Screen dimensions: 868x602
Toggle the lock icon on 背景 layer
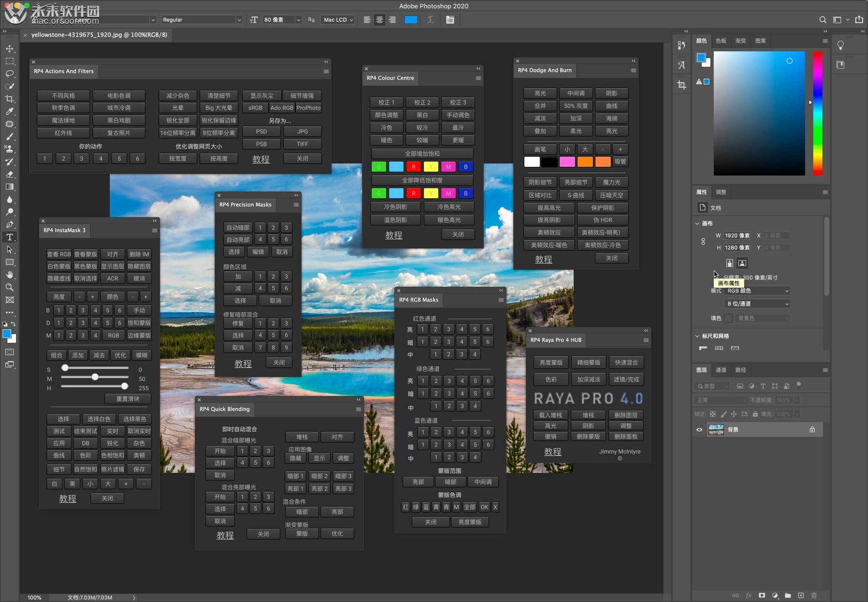812,429
